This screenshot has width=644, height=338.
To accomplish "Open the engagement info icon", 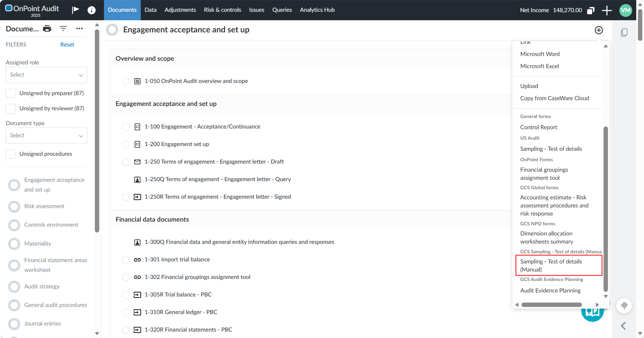I will pyautogui.click(x=91, y=10).
